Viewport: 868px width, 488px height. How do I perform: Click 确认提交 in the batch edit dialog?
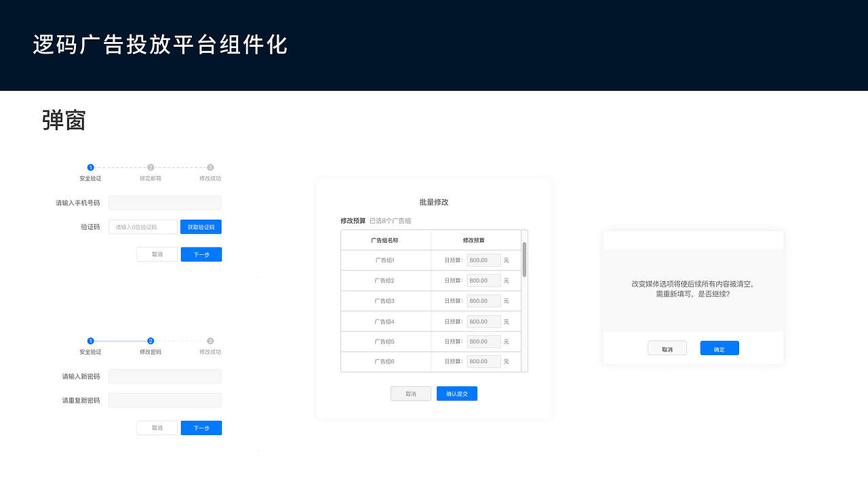[456, 393]
